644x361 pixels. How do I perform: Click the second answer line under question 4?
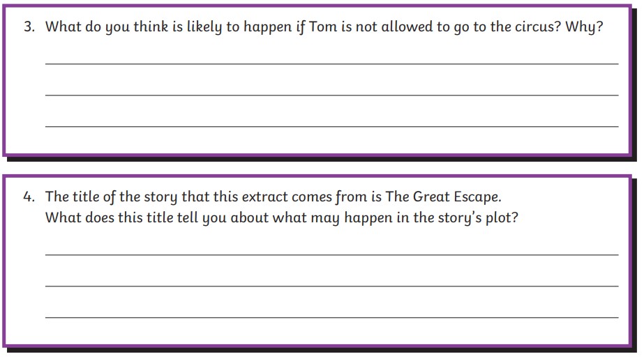pos(331,286)
